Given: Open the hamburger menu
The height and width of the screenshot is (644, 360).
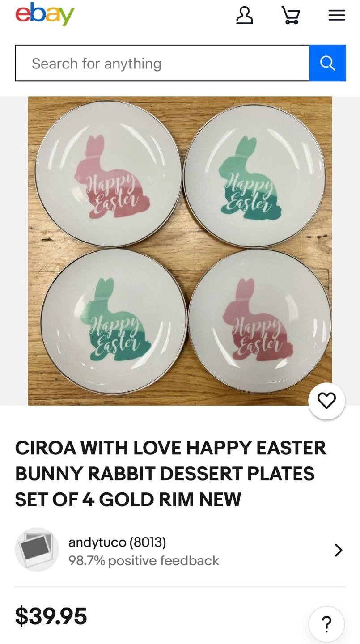Looking at the screenshot, I should 337,15.
